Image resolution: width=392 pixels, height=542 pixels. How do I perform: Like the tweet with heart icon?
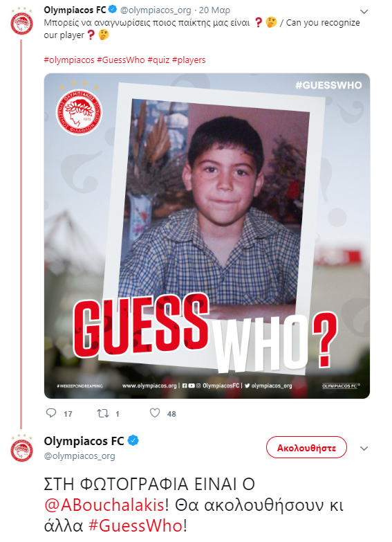pos(155,413)
